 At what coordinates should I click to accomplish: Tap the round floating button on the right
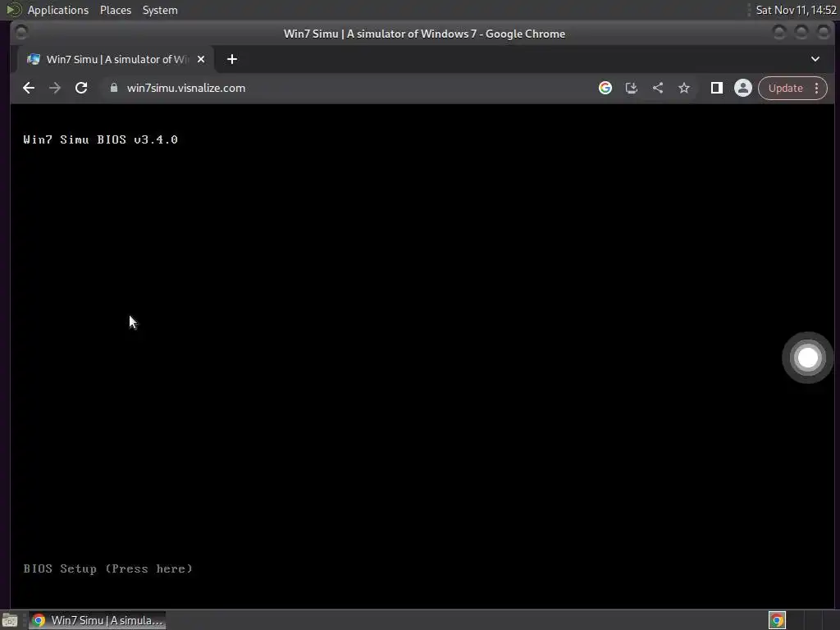click(807, 358)
